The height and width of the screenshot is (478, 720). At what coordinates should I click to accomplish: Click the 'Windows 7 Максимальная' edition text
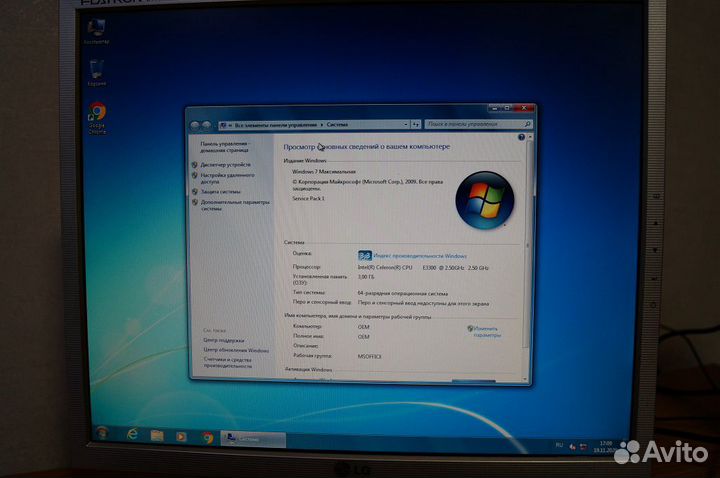pos(324,171)
